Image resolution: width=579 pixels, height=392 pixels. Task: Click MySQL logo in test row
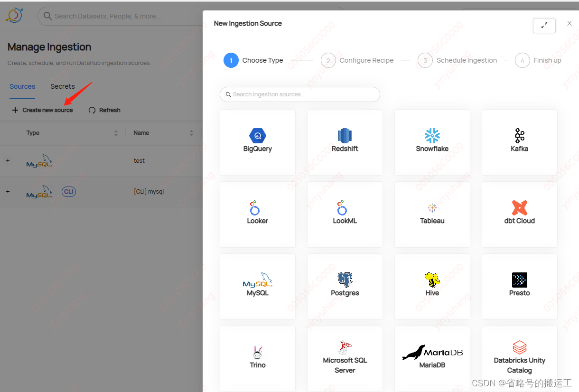[x=39, y=161]
